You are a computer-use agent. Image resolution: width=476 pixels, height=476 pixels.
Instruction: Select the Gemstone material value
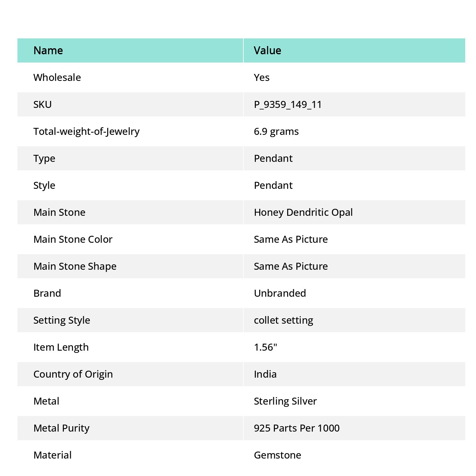tap(277, 455)
